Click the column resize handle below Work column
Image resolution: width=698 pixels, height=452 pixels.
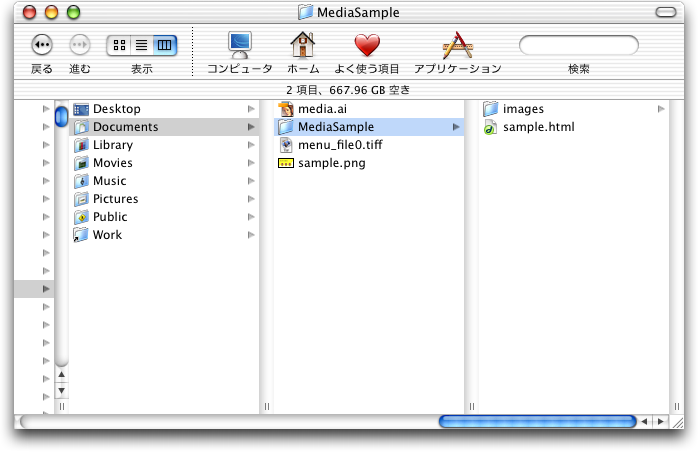point(267,406)
